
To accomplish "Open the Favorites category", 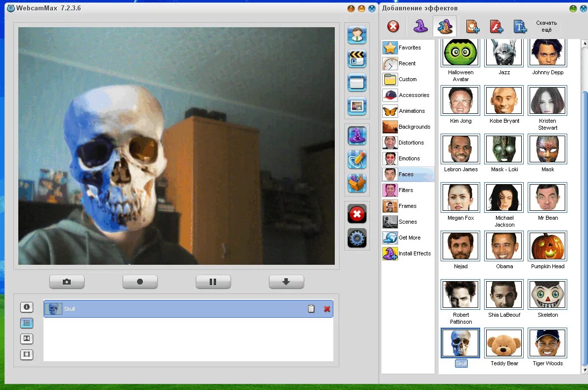I will point(408,48).
